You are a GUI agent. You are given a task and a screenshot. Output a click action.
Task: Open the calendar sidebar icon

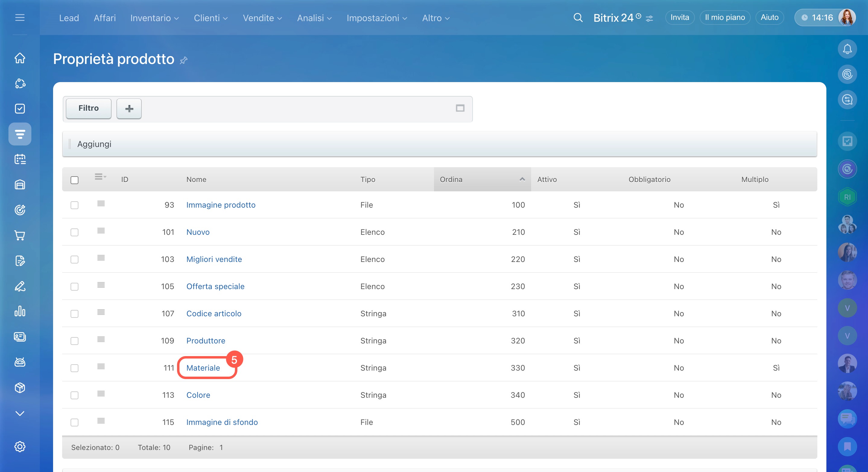coord(20,159)
